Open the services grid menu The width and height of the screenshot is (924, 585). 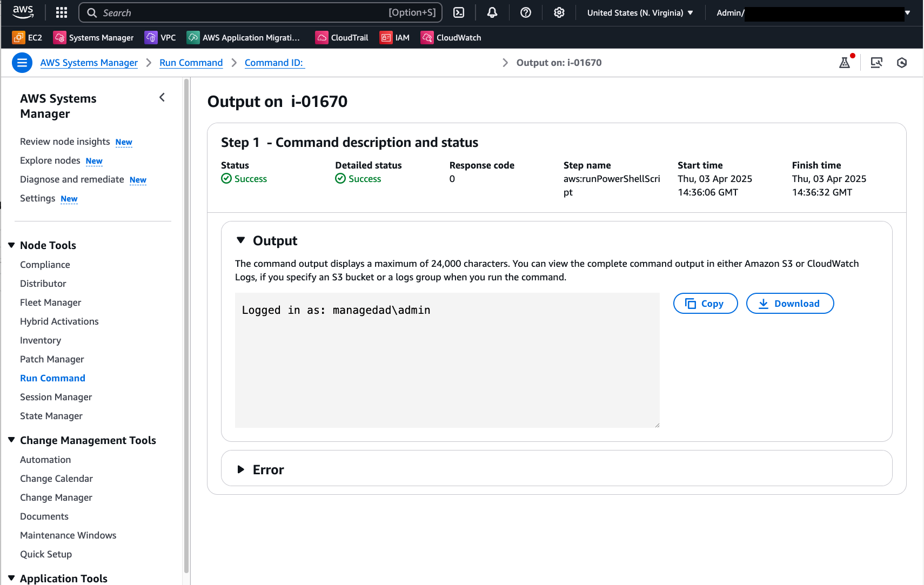pos(62,12)
